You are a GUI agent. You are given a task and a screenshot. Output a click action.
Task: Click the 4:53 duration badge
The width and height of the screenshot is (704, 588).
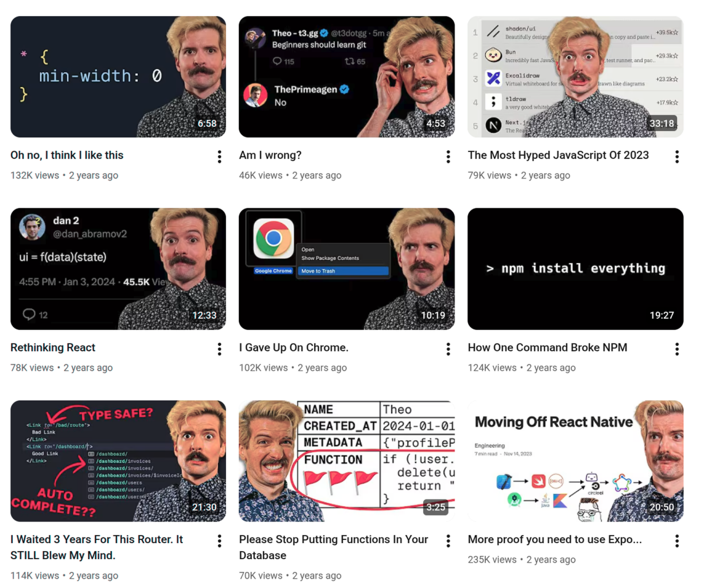click(436, 123)
